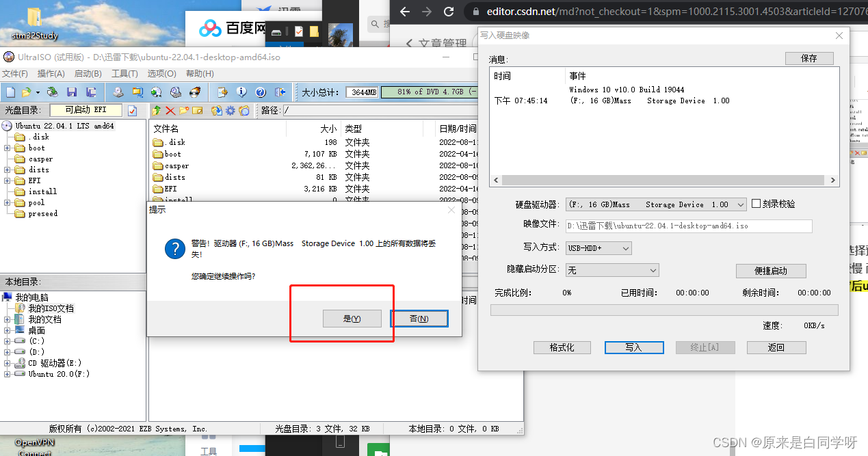Image resolution: width=868 pixels, height=456 pixels.
Task: Enable the 刻录校验 checkbox
Action: [756, 204]
